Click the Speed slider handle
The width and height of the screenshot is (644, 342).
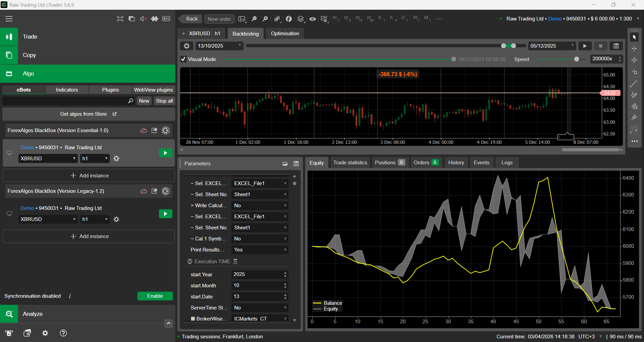[x=577, y=59]
